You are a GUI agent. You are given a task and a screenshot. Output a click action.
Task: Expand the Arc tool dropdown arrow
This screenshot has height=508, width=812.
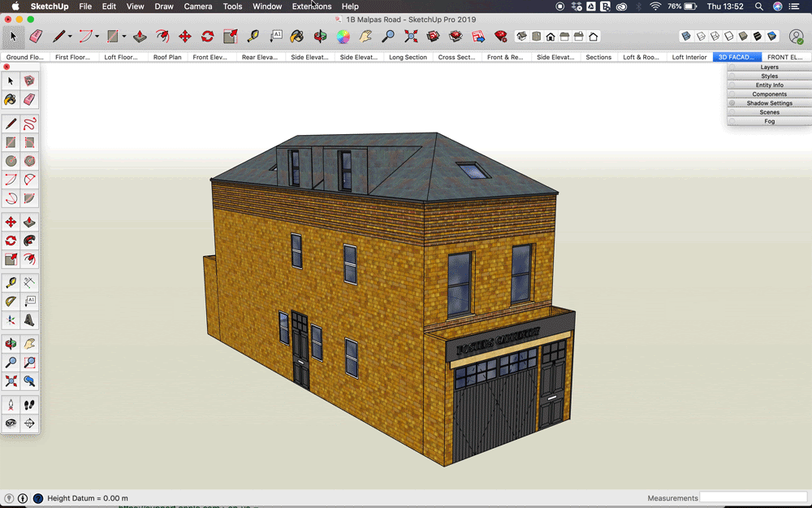[97, 37]
